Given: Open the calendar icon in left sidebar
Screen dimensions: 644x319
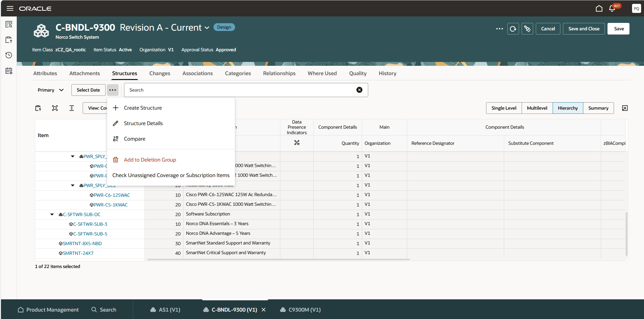Looking at the screenshot, I should [9, 71].
